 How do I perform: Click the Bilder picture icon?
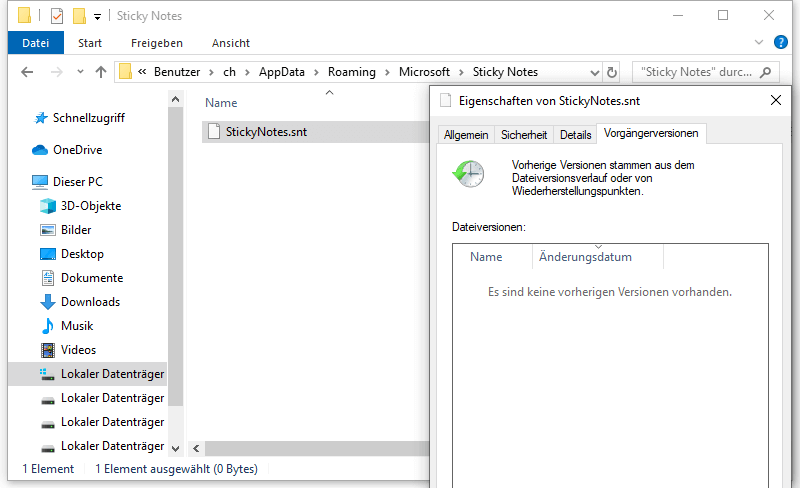[x=47, y=230]
